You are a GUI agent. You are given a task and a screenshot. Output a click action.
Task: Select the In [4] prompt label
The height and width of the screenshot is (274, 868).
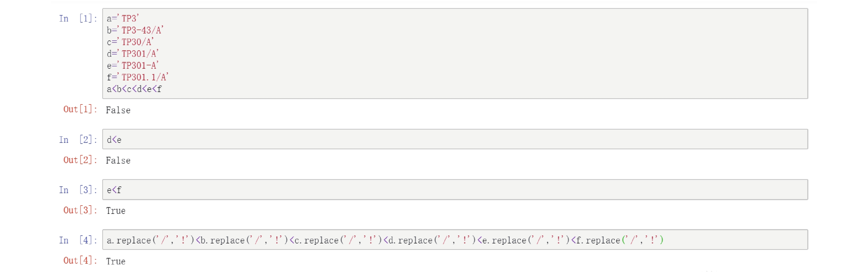point(78,240)
